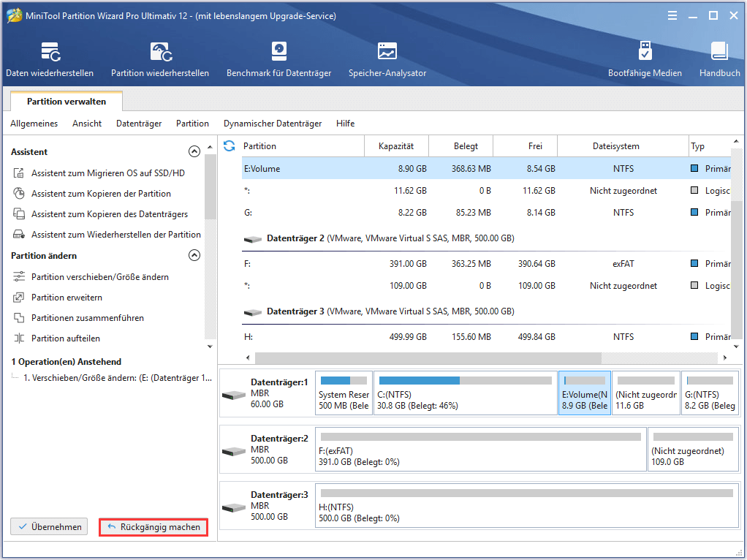Click MiniTool app logo icon

[15, 16]
